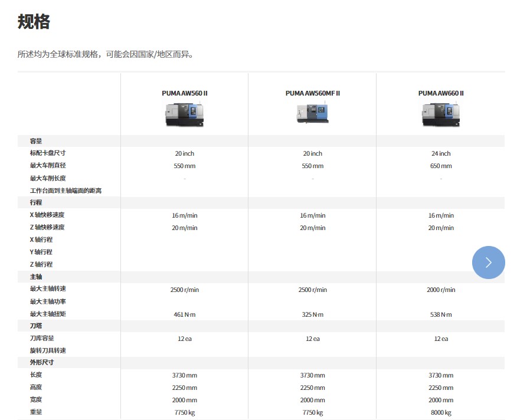Click the 工作台面到主轴端面的距离 row label

66,191
